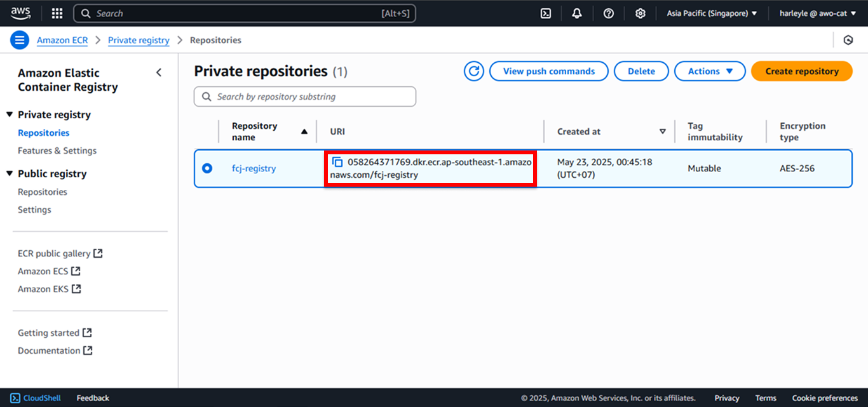Refresh the private repositories list

474,71
